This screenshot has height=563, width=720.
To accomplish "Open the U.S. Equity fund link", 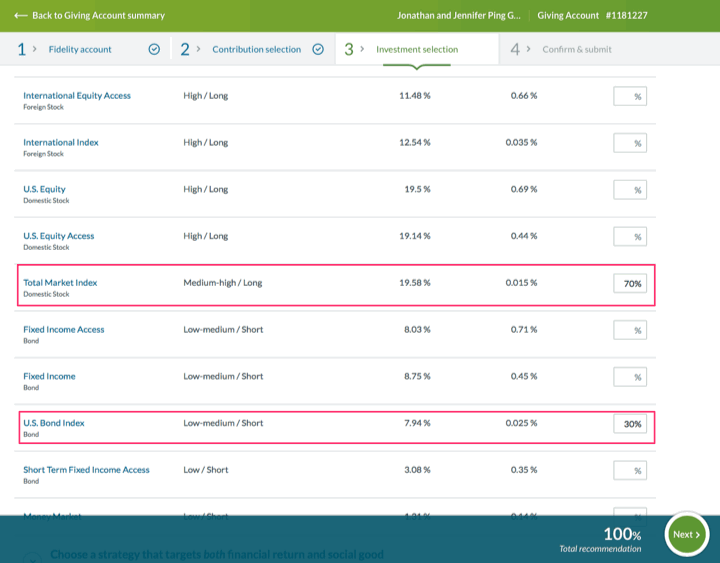I will click(x=44, y=189).
